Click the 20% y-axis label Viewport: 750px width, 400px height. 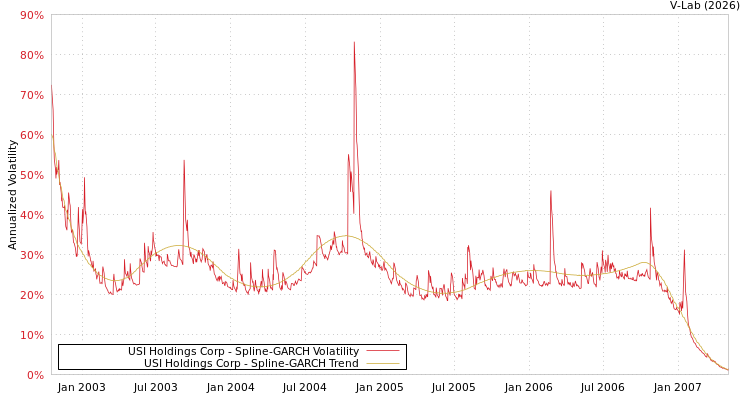pyautogui.click(x=32, y=295)
